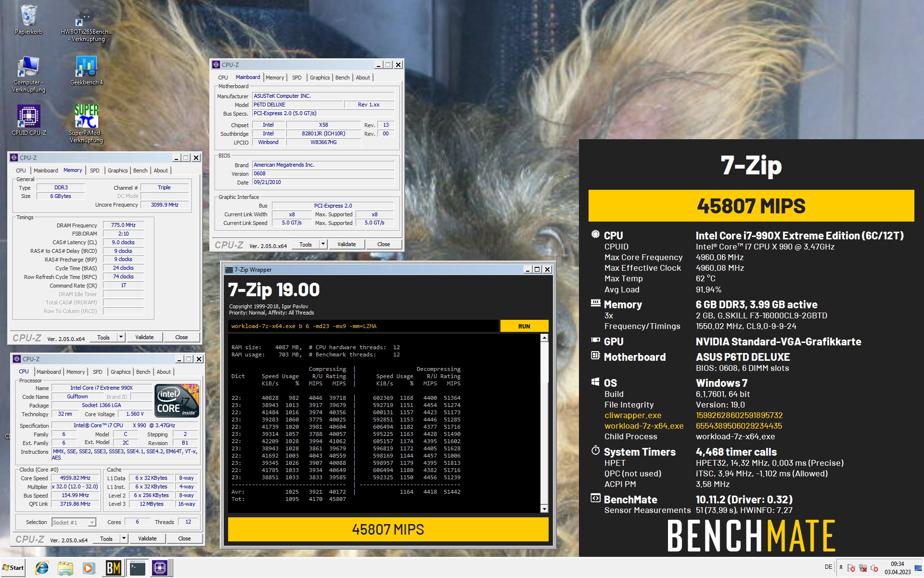Click Tools button in bottom CPU-Z window
This screenshot has width=924, height=578.
[106, 539]
